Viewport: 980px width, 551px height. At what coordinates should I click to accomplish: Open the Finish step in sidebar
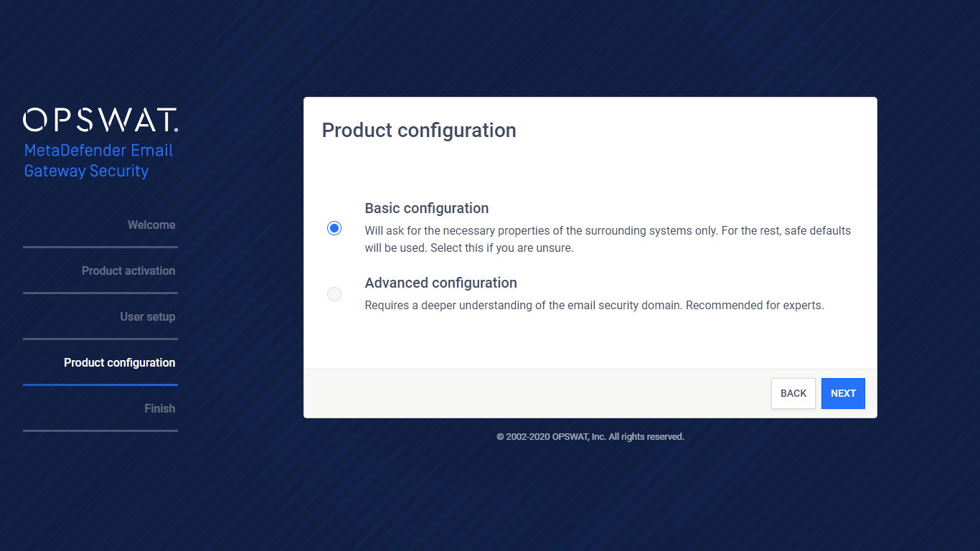tap(160, 408)
